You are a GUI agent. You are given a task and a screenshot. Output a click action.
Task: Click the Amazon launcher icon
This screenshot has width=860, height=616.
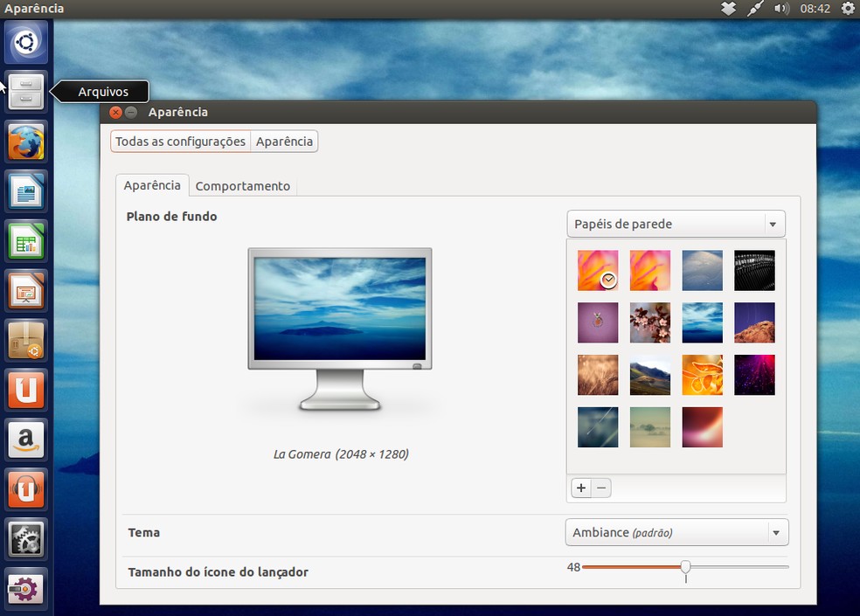point(25,440)
